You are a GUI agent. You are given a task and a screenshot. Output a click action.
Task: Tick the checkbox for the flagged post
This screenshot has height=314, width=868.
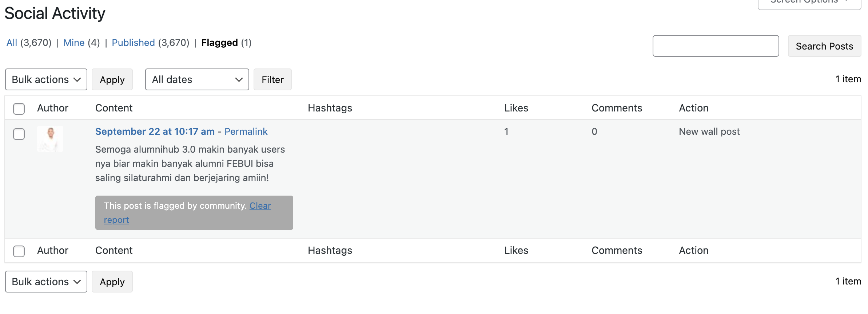coord(19,134)
